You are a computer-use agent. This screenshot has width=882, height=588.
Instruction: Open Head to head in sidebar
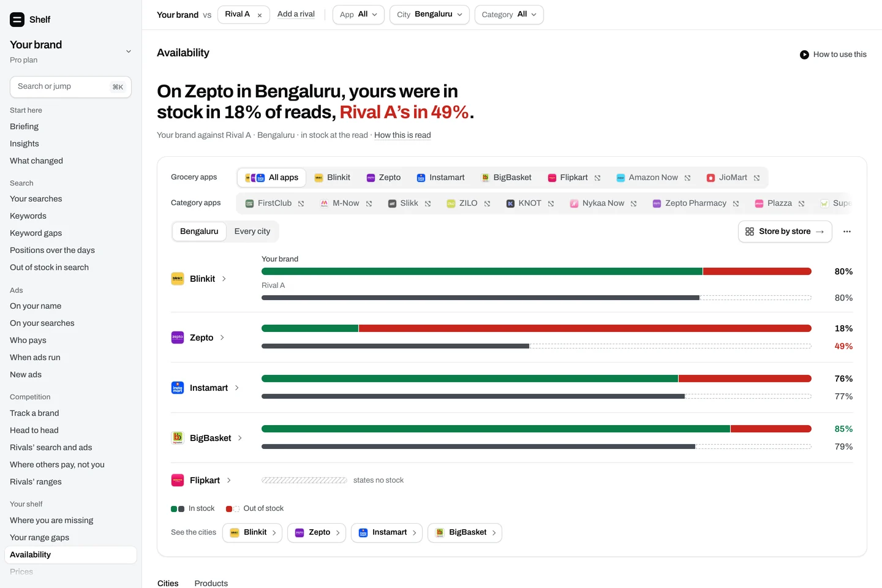[x=34, y=431]
